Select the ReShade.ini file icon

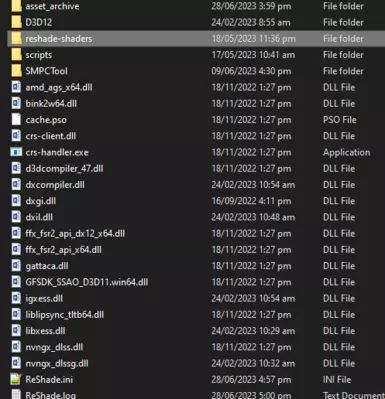coord(16,379)
